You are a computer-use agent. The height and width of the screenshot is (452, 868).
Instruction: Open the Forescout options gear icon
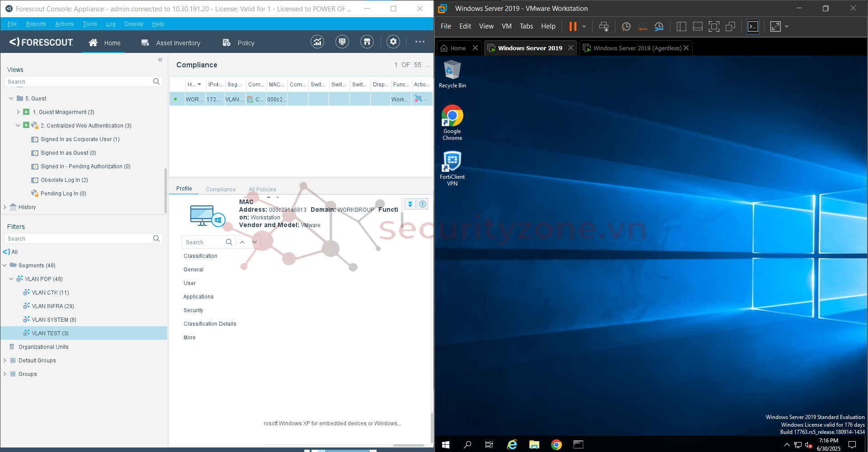(393, 42)
